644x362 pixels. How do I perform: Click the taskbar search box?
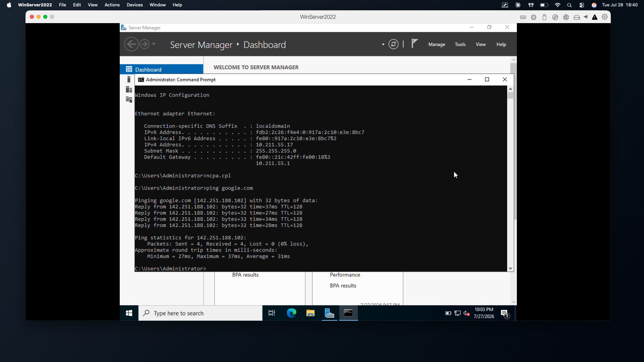pos(200,313)
